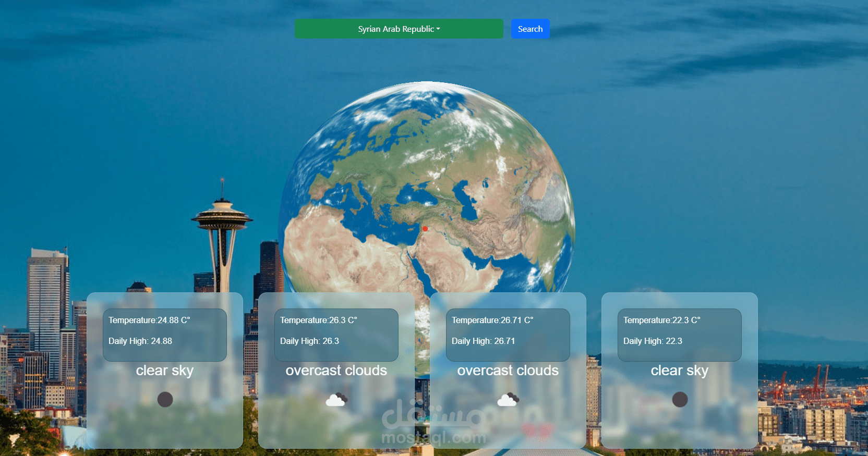This screenshot has height=456, width=868.
Task: Click the overcast cloud icon in the 26.3 card
Action: point(336,399)
